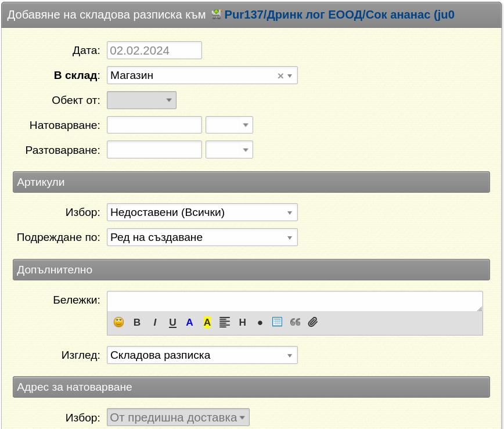The width and height of the screenshot is (504, 429).
Task: Choose yellow highlight color in notes toolbar
Action: 207,322
